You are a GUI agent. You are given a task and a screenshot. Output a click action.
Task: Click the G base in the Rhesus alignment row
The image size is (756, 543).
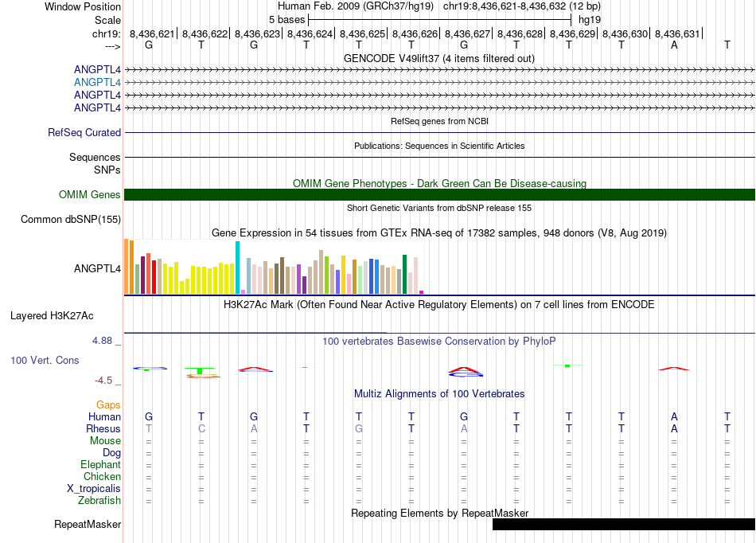point(359,428)
